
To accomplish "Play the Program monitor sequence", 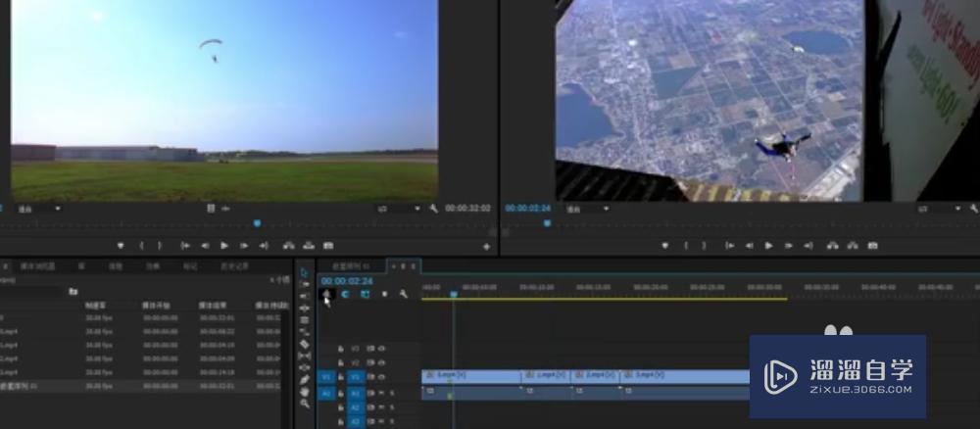I will point(768,246).
